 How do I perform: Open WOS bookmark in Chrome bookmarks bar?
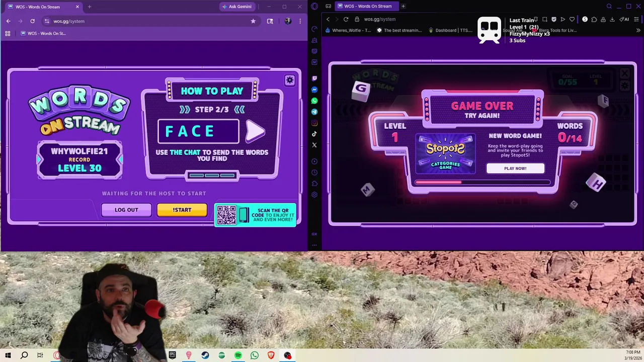click(43, 33)
